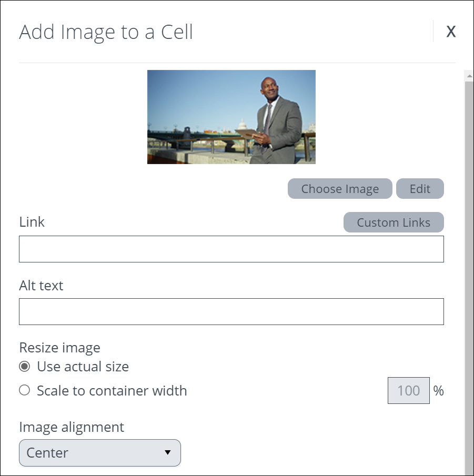474x476 pixels.
Task: Click the Alt text label
Action: pyautogui.click(x=41, y=286)
